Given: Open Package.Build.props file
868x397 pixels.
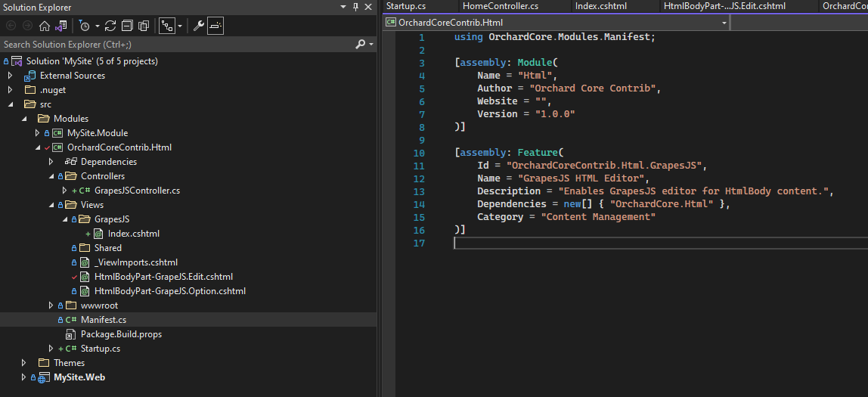Looking at the screenshot, I should (121, 334).
